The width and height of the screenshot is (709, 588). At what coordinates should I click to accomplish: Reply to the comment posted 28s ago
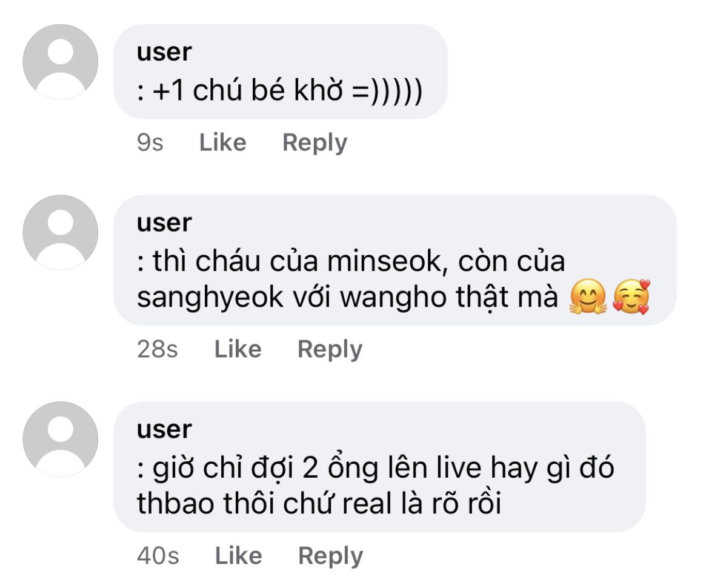[x=330, y=350]
